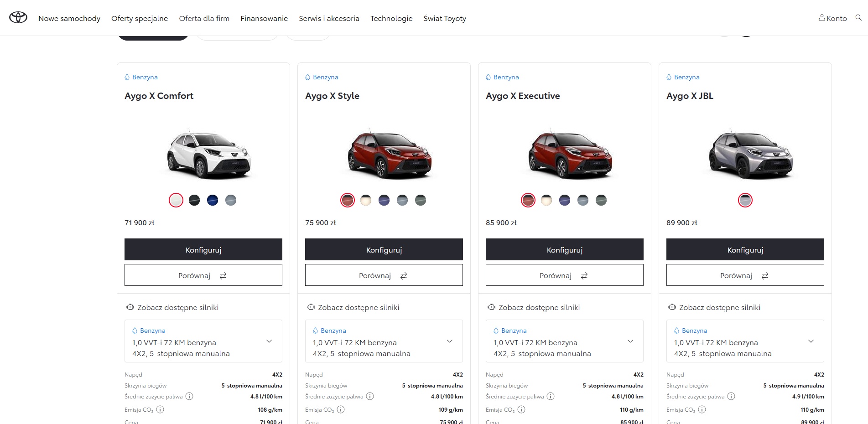Click Konfiguruj for Aygo X Style
868x424 pixels.
click(x=384, y=249)
